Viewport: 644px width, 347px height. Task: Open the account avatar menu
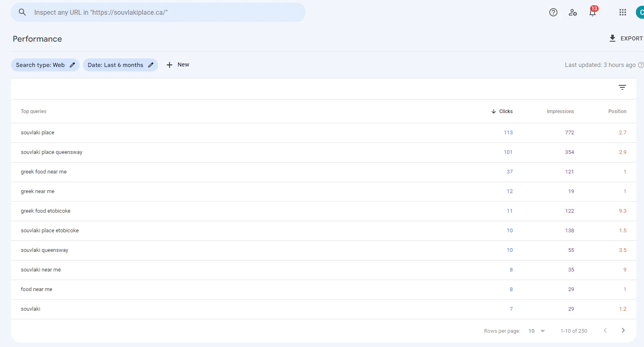tap(640, 12)
